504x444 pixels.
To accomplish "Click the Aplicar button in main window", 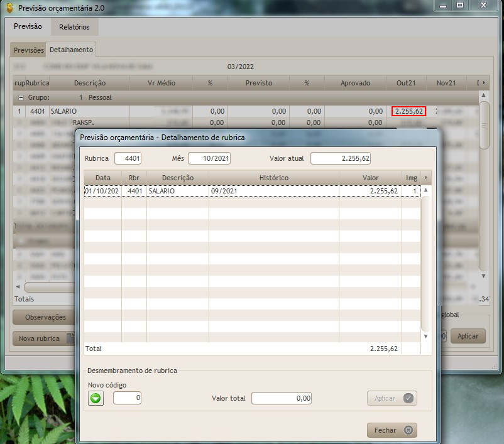I will 468,336.
